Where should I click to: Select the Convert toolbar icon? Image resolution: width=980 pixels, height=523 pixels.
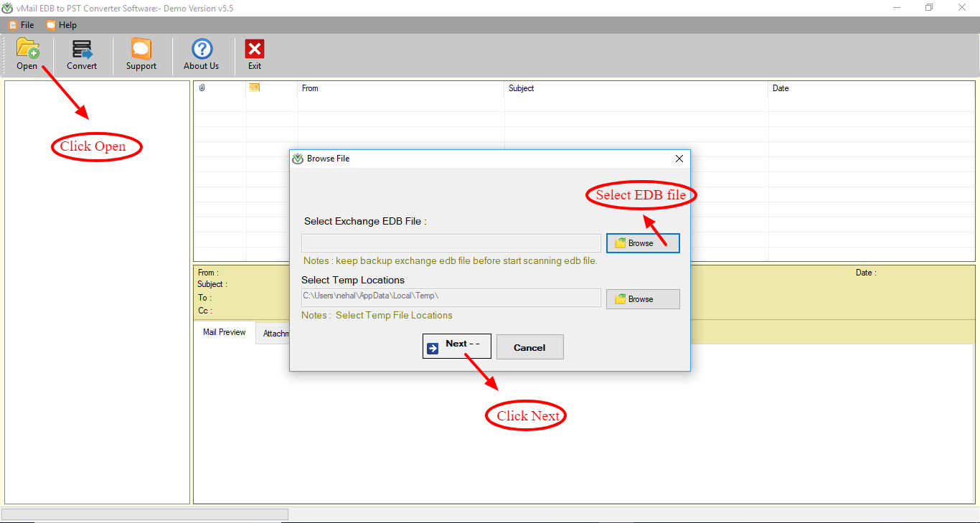tap(82, 49)
